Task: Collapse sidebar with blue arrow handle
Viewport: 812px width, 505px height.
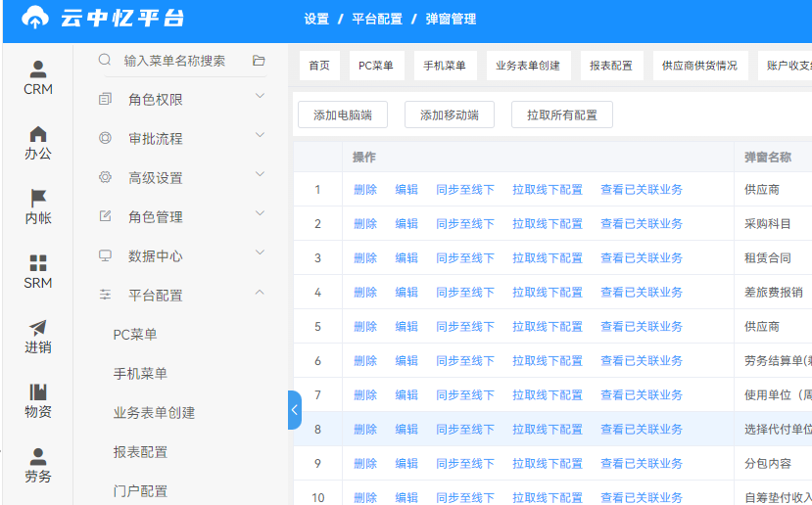Action: click(295, 410)
